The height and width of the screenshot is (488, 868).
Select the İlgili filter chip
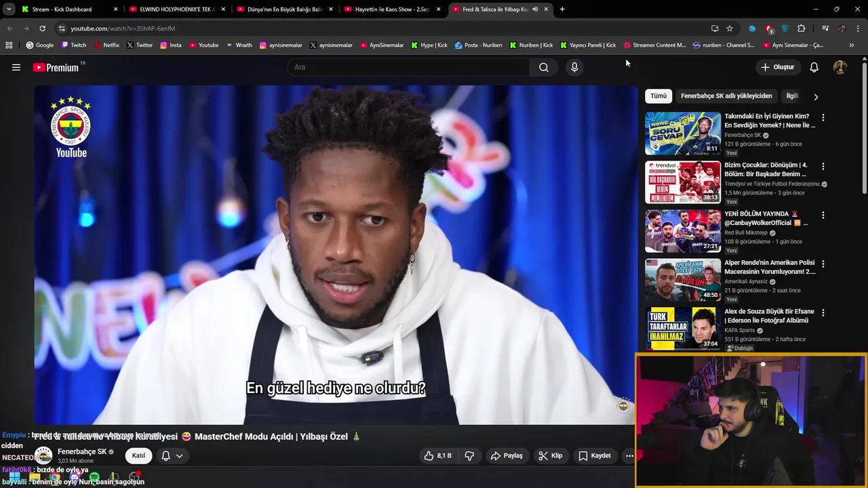click(x=792, y=96)
